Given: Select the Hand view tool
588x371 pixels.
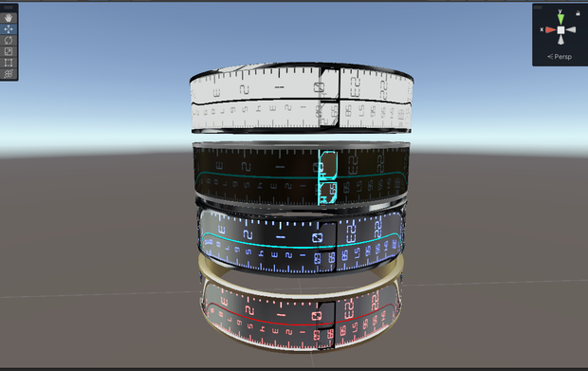Looking at the screenshot, I should coord(9,18).
